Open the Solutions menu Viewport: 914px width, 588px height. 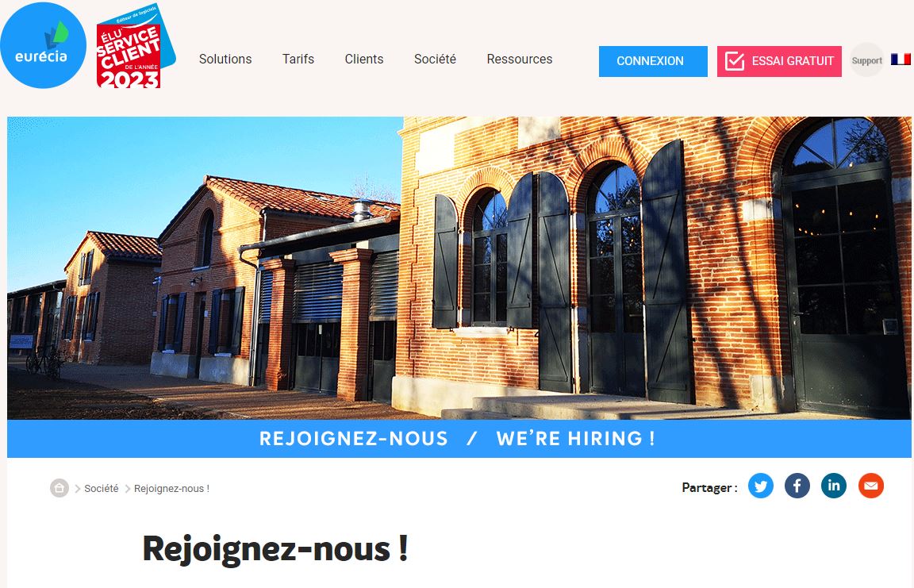[225, 59]
